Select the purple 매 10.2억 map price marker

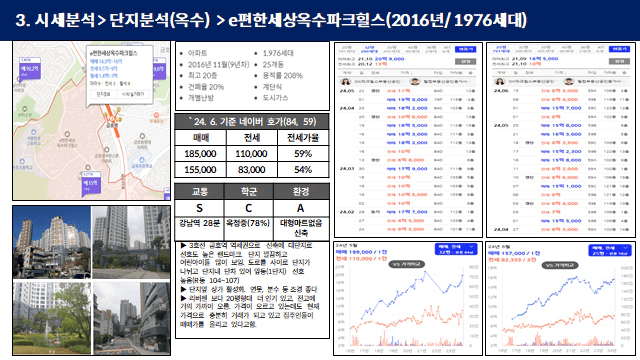(x=30, y=69)
